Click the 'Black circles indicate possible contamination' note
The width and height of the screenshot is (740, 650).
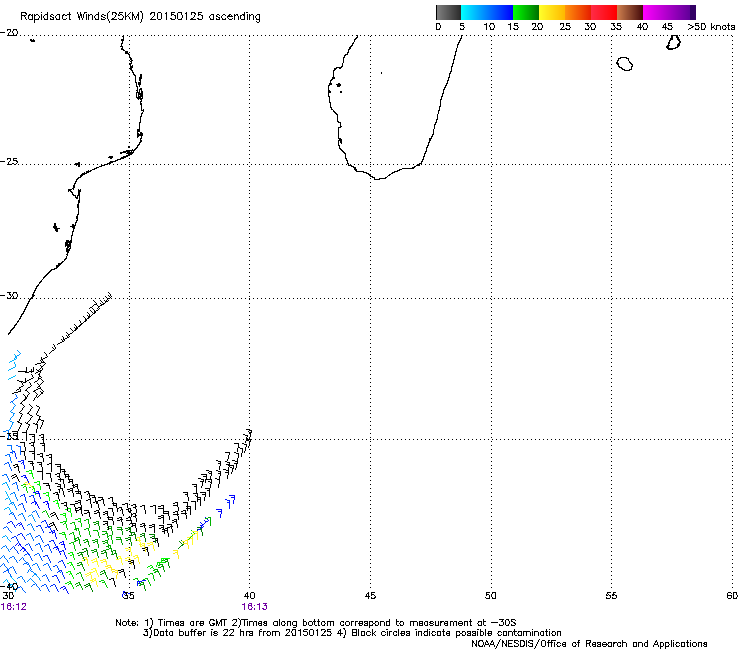click(x=456, y=633)
